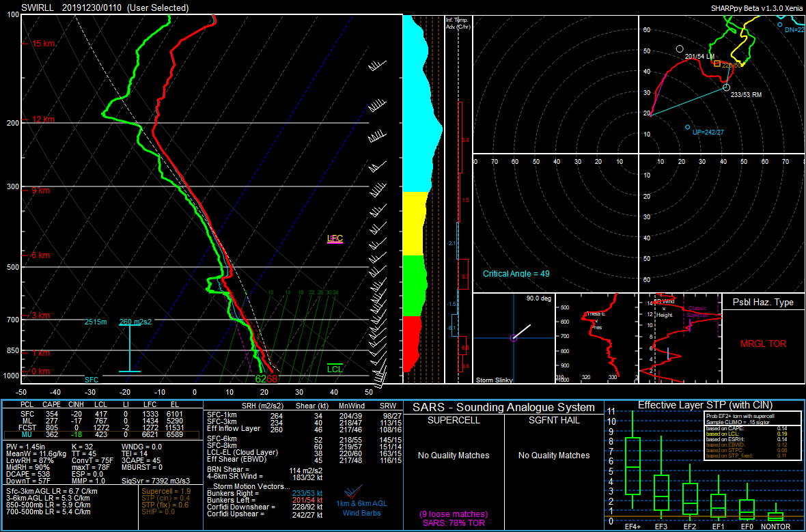Click the orange mean-wind square on hodograph
The image size is (806, 532).
coord(717,64)
